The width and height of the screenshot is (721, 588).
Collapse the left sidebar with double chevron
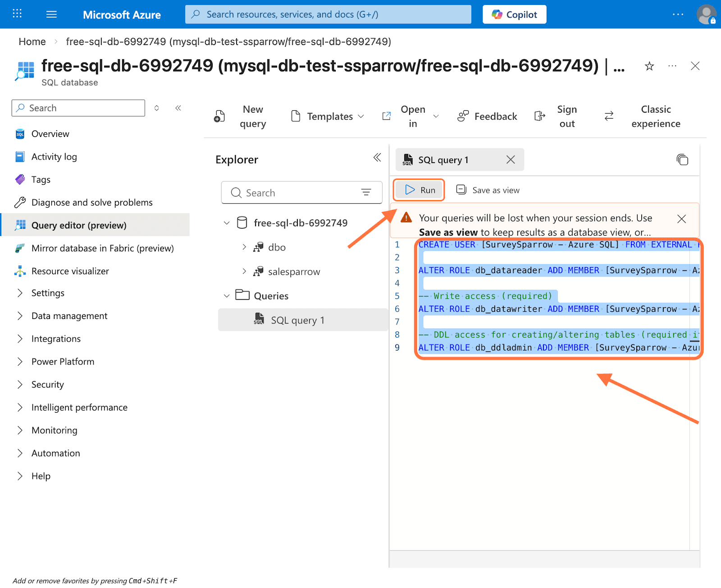pyautogui.click(x=178, y=108)
